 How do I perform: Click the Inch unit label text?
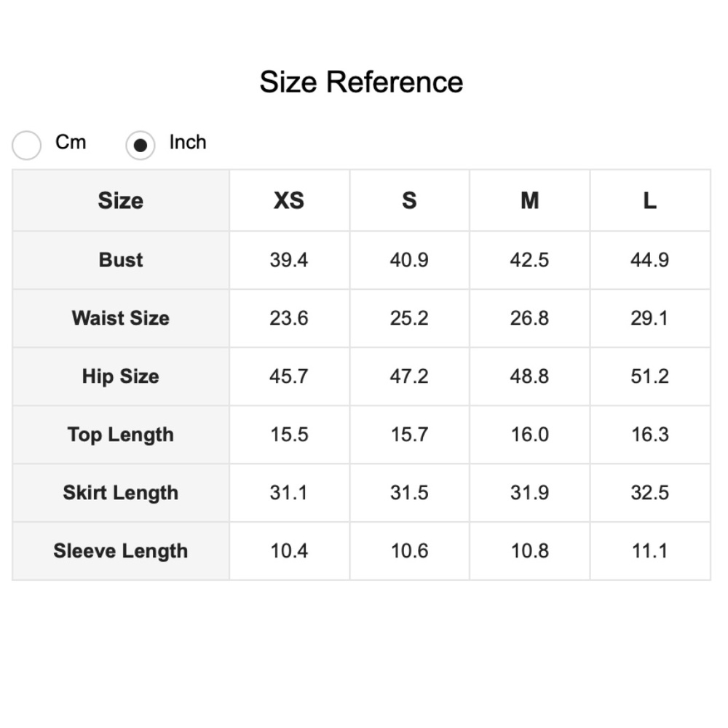[x=188, y=142]
